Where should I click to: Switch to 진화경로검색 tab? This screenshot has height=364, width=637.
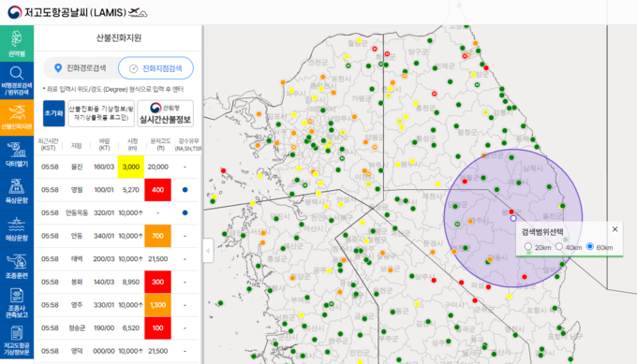click(81, 67)
